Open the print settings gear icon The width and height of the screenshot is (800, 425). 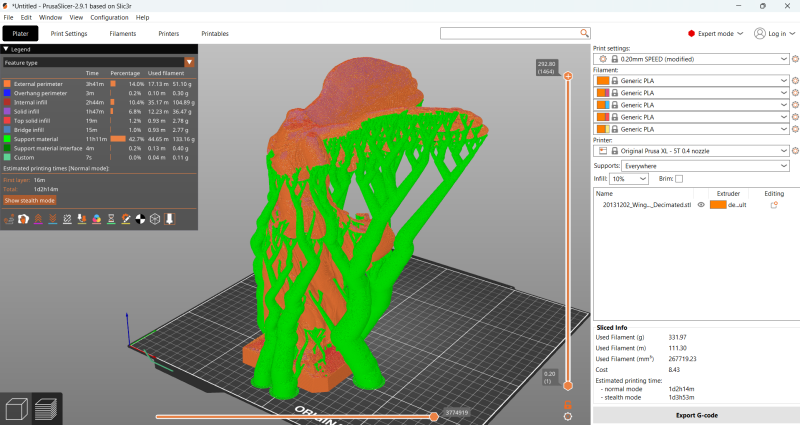[794, 59]
